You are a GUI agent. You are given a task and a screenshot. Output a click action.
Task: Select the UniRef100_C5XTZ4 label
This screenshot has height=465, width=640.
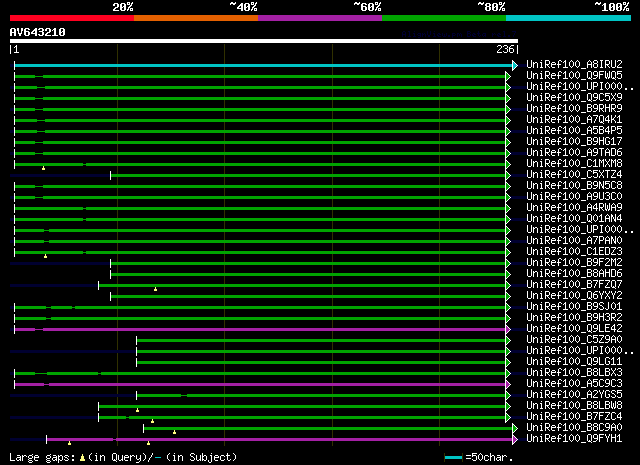pyautogui.click(x=574, y=174)
